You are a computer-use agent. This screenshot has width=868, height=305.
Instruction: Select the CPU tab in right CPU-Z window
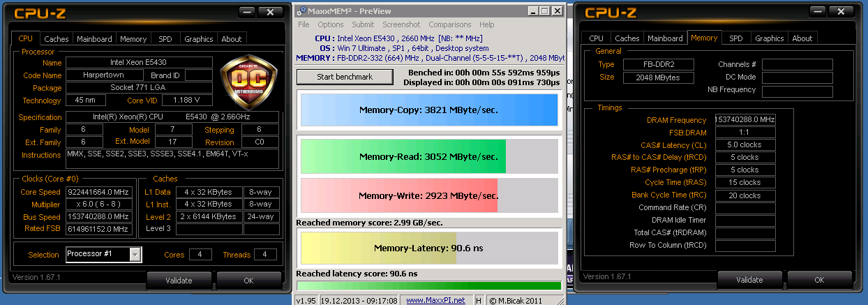pos(596,38)
